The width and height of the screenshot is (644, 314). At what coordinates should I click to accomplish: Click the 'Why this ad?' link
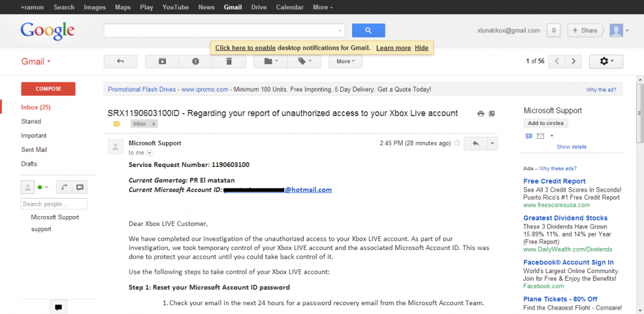[x=601, y=90]
